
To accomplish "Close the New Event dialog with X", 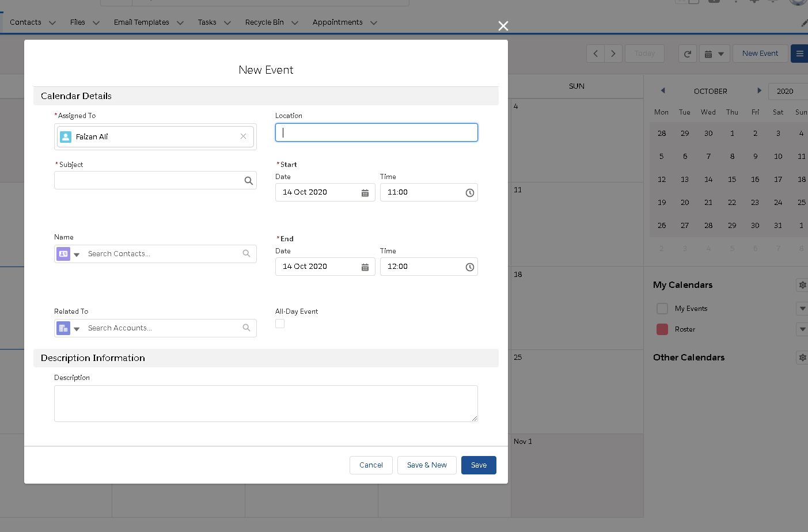I will pos(503,26).
